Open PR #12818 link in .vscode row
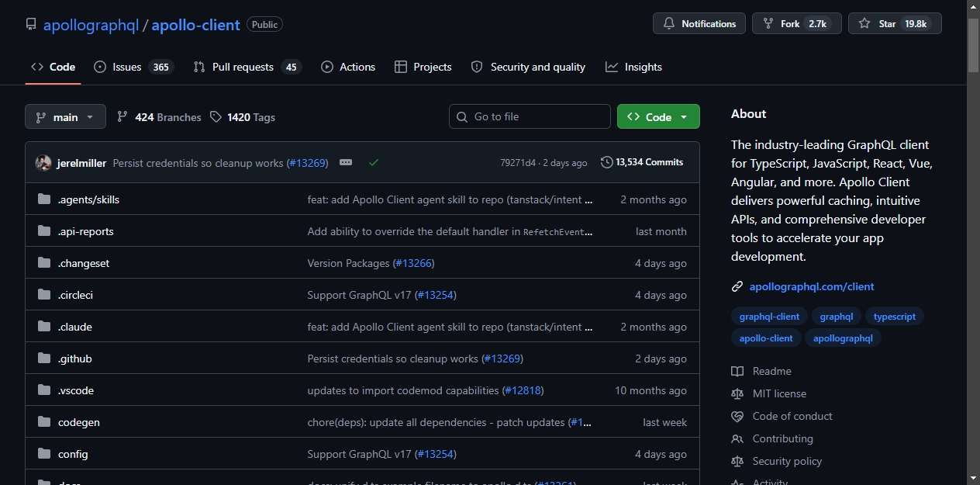980x485 pixels. point(523,390)
